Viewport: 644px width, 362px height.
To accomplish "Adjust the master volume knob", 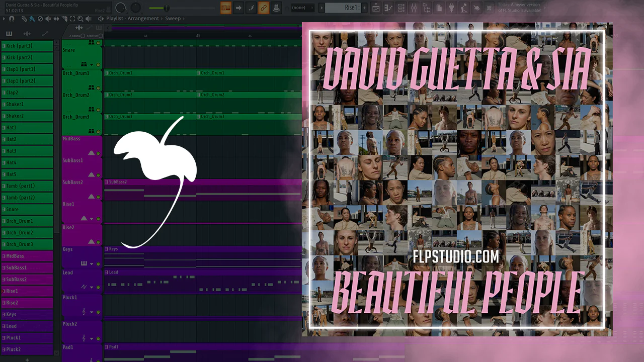I will click(x=120, y=8).
